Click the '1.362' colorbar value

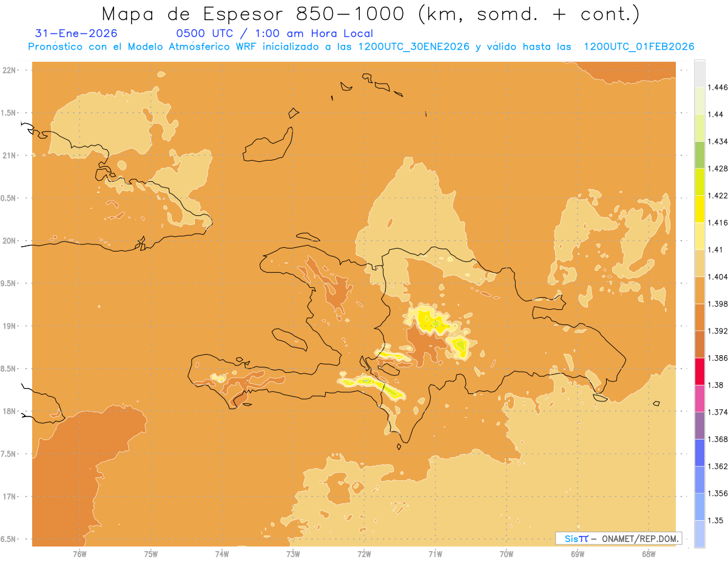[719, 466]
